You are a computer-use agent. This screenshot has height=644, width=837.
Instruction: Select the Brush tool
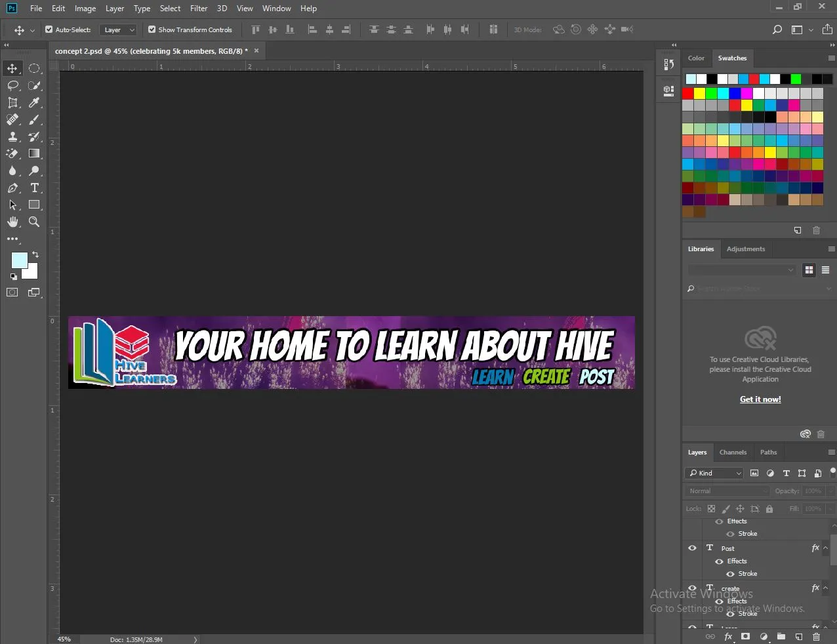coord(34,119)
